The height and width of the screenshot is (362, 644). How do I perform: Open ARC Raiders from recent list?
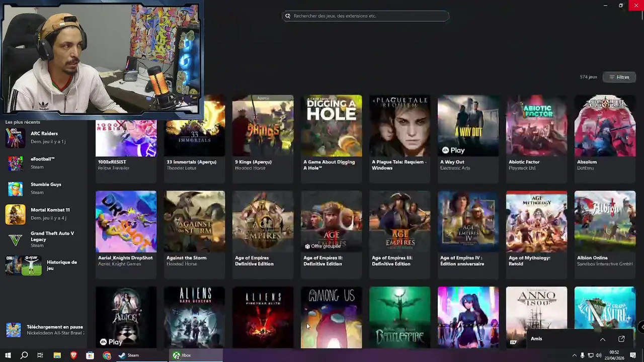point(44,138)
